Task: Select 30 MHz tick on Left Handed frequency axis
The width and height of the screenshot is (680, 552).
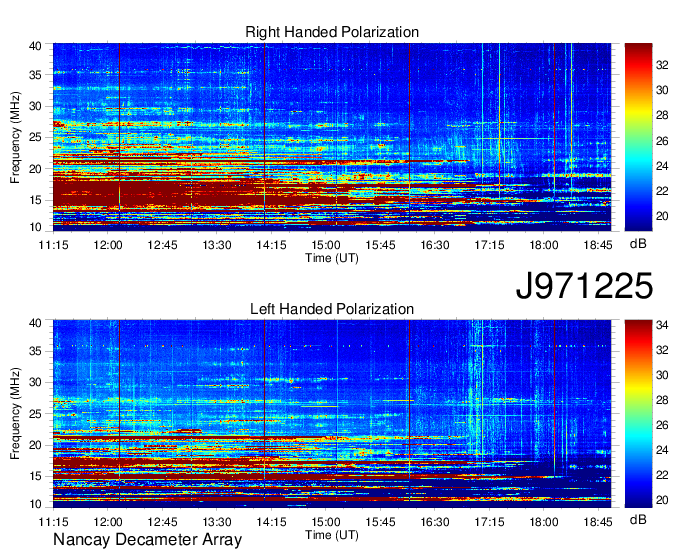Action: coord(35,382)
